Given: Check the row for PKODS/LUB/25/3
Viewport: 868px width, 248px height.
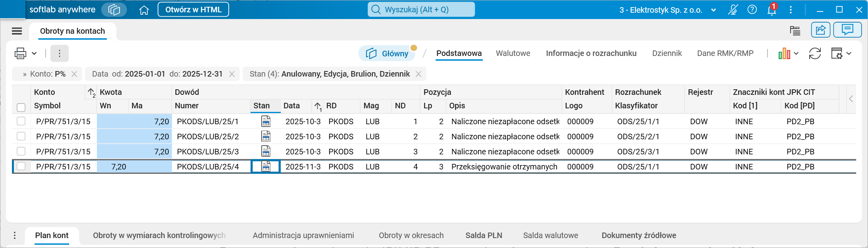Looking at the screenshot, I should pyautogui.click(x=21, y=151).
